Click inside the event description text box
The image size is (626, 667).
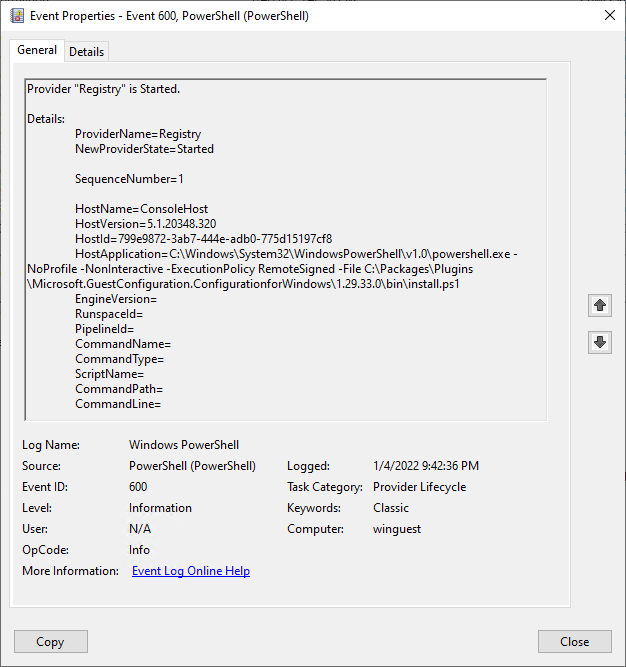point(286,250)
